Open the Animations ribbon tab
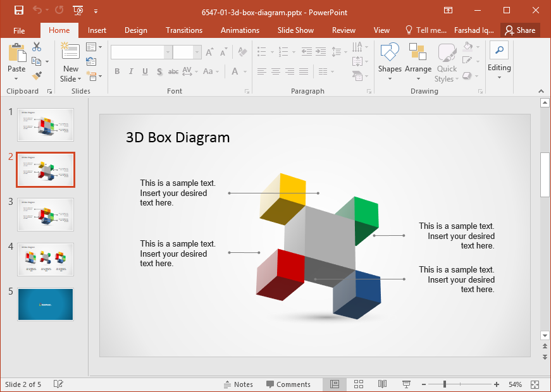This screenshot has width=551, height=392. 239,30
